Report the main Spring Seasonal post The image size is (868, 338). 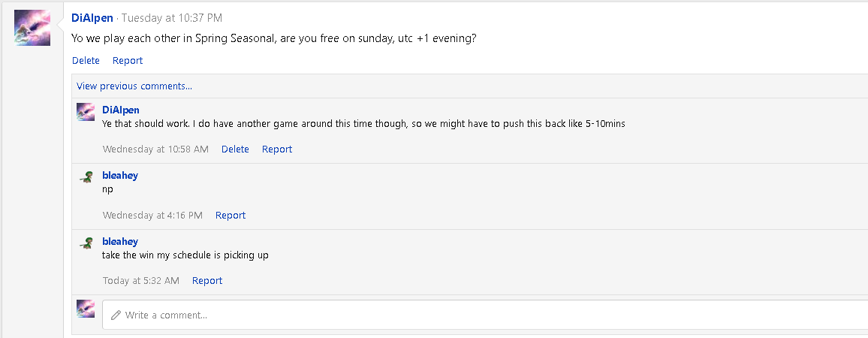pyautogui.click(x=128, y=60)
